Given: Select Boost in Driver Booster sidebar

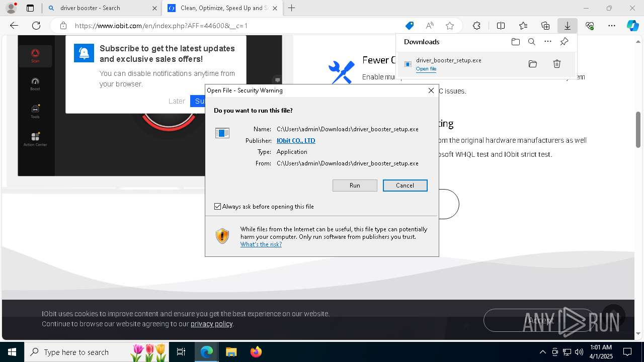Looking at the screenshot, I should click(x=35, y=84).
